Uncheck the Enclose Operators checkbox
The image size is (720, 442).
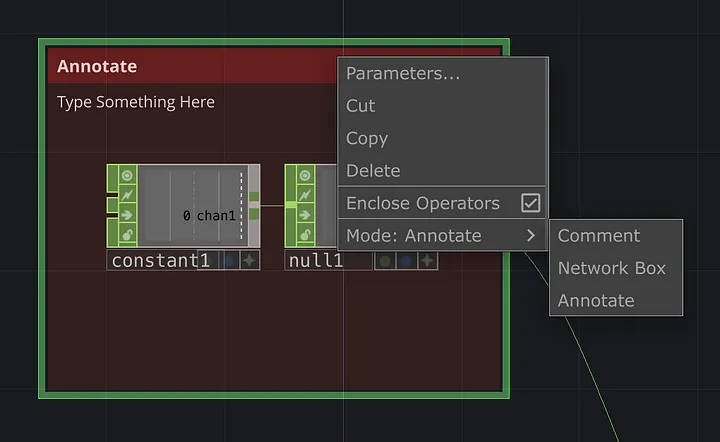[530, 203]
